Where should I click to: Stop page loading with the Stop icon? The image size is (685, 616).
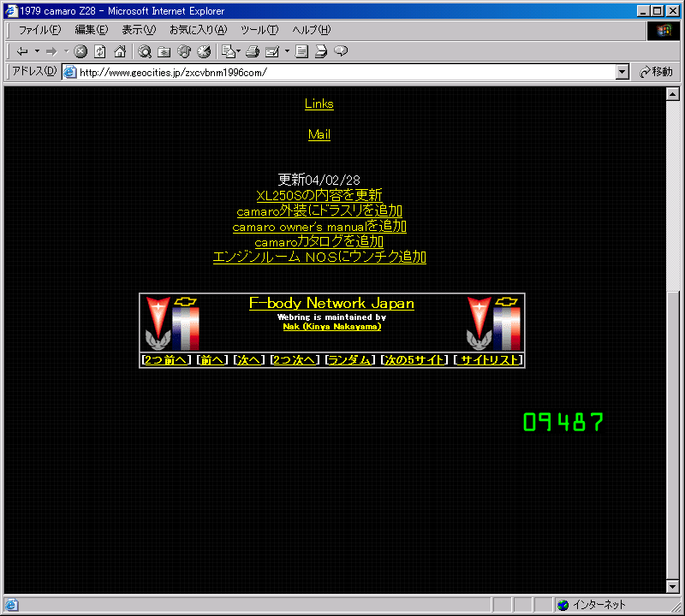coord(80,51)
